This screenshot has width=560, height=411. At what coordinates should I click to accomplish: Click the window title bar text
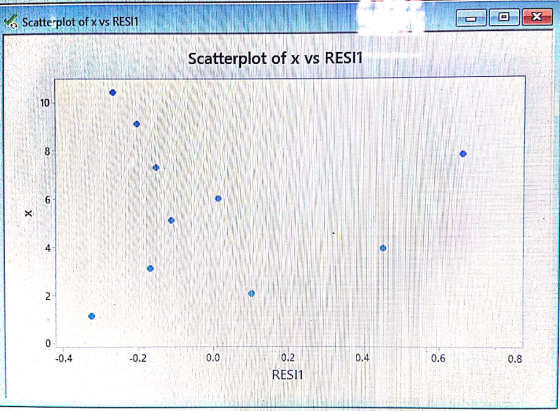click(x=80, y=22)
